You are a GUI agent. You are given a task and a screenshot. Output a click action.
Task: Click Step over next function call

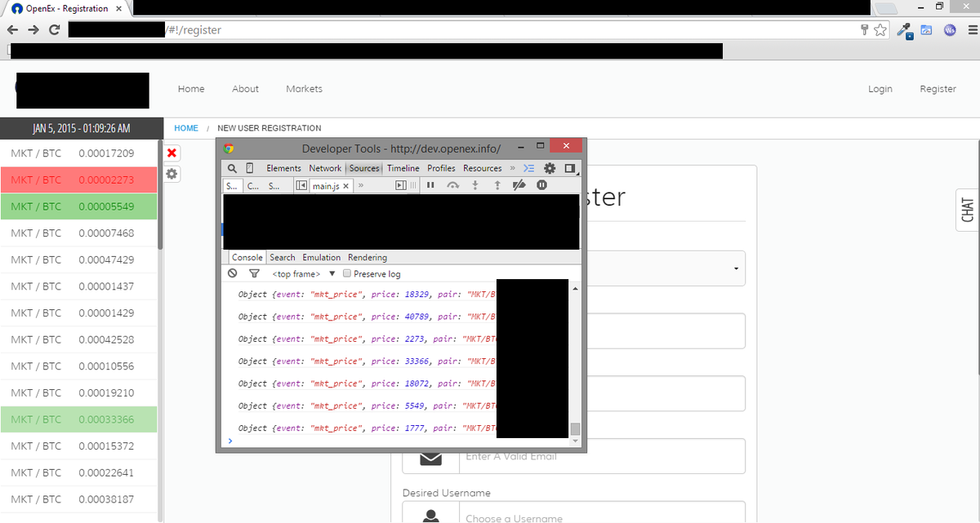tap(453, 186)
